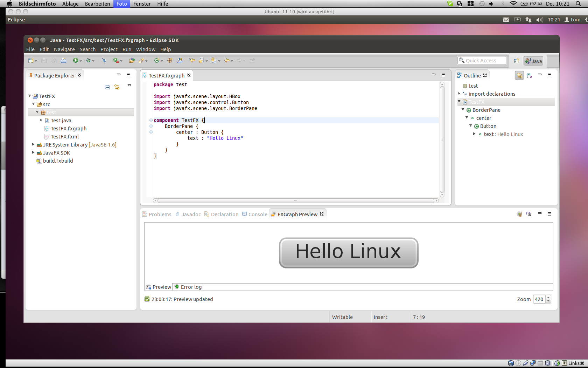
Task: Toggle Link with Editor in Package Explorer
Action: pos(117,87)
